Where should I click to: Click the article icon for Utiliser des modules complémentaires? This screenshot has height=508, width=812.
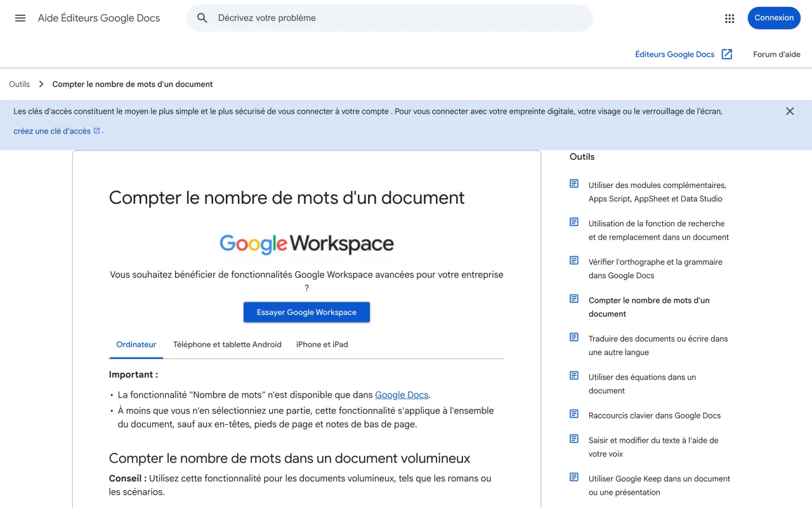(574, 184)
